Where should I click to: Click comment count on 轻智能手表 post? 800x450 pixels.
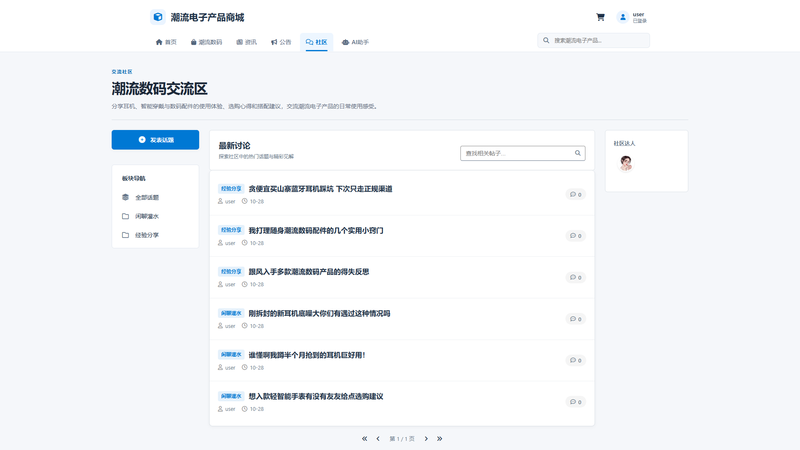[576, 402]
